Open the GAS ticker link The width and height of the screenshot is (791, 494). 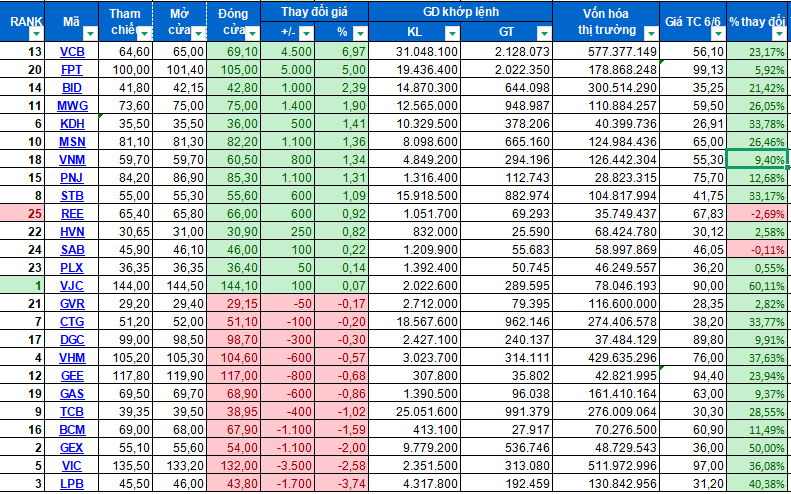tap(72, 394)
